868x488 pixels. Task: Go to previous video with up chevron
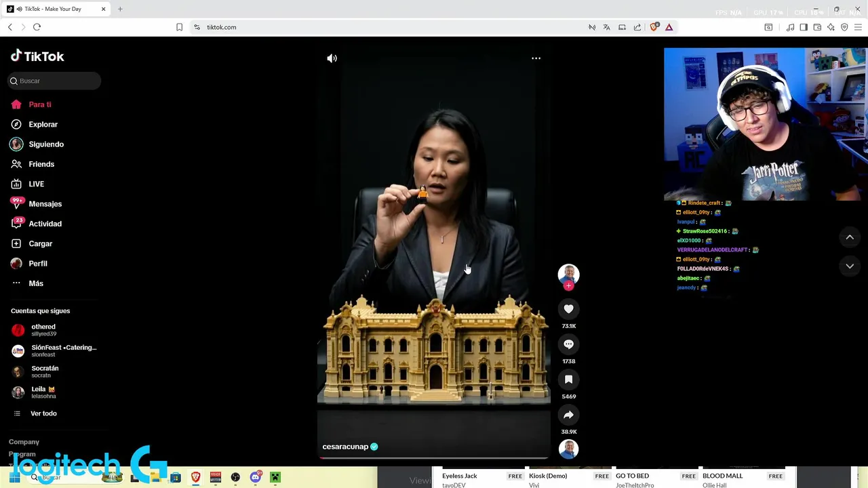point(850,237)
